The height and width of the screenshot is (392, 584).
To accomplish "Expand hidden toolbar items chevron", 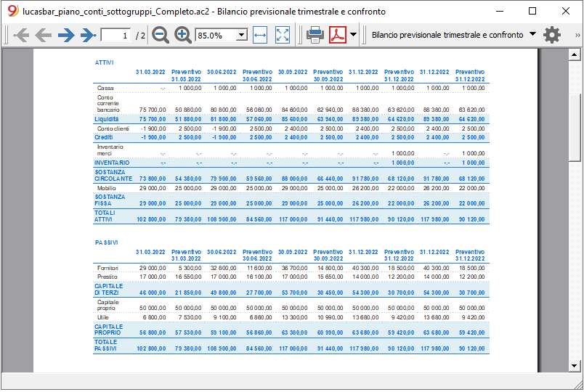I will point(577,35).
